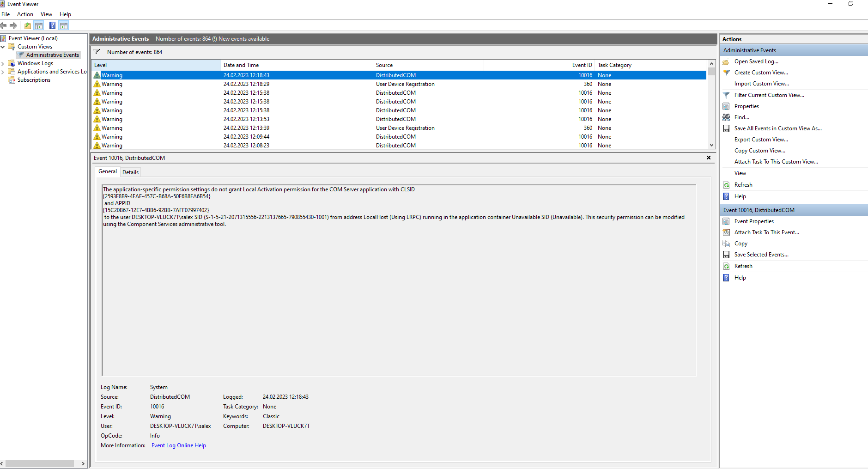Select the DistributedCOM warning at 12:09:44
The width and height of the screenshot is (868, 469).
point(399,137)
